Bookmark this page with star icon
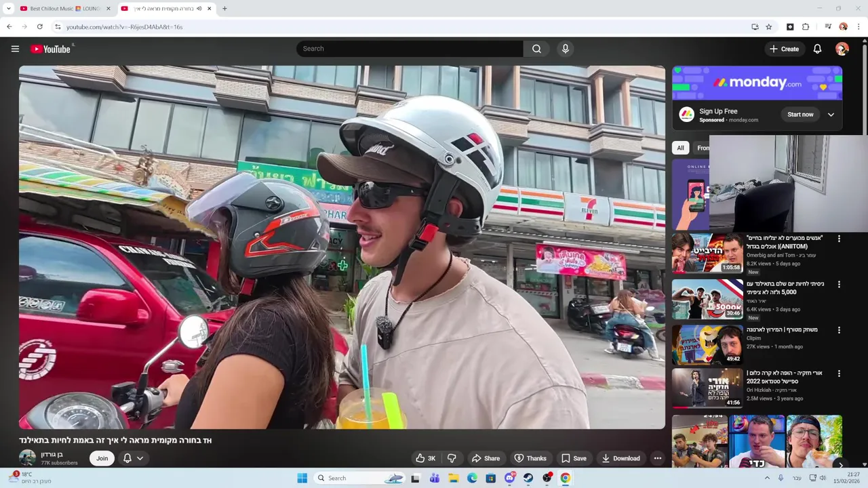This screenshot has width=868, height=488. coord(769,27)
